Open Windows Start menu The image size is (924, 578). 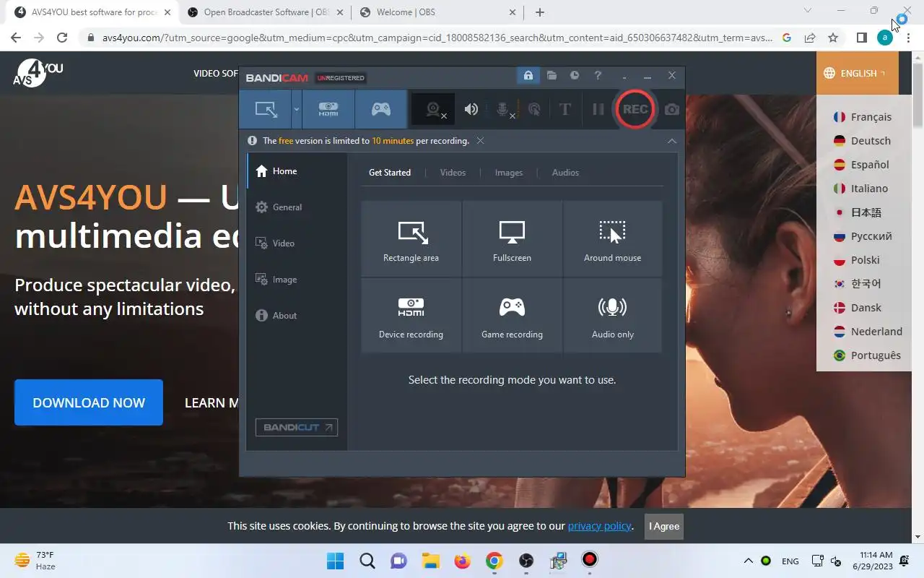pyautogui.click(x=335, y=561)
